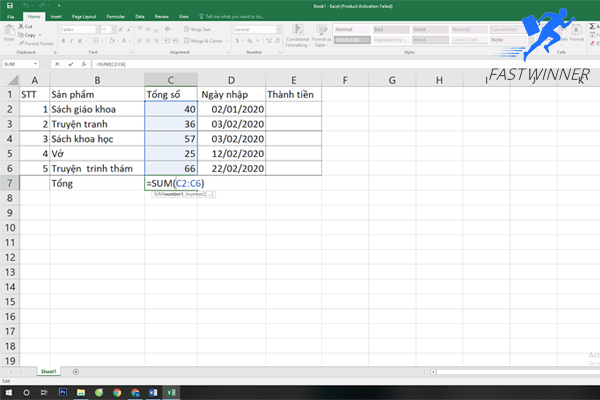Apply the Good cell style
Image resolution: width=600 pixels, height=400 pixels.
[430, 29]
